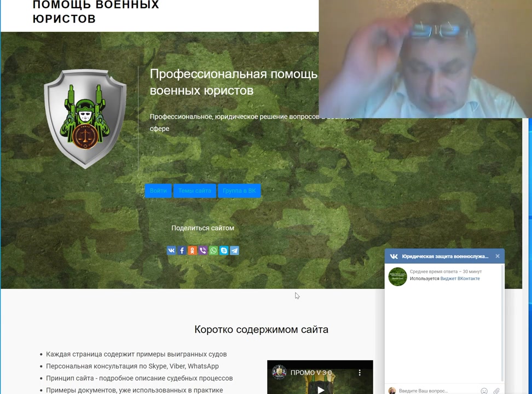Viewport: 532px width, 394px height.
Task: Share the site on Facebook
Action: 182,251
